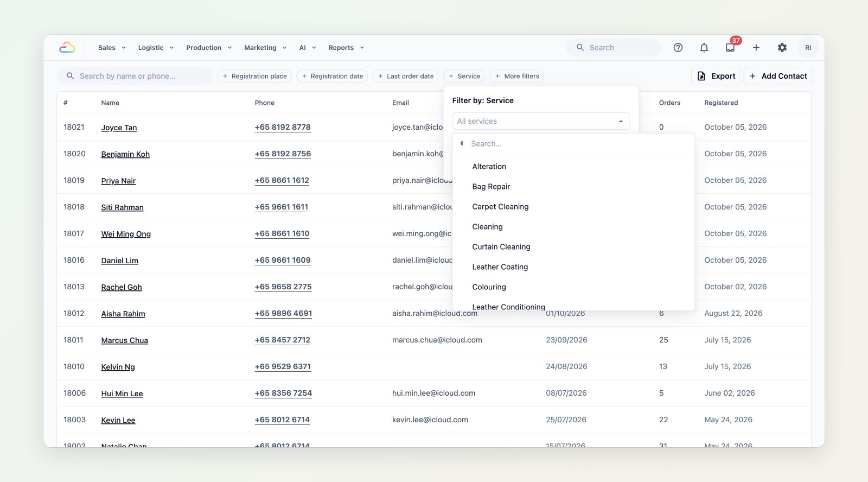
Task: Collapse the All services dropdown
Action: click(x=541, y=121)
